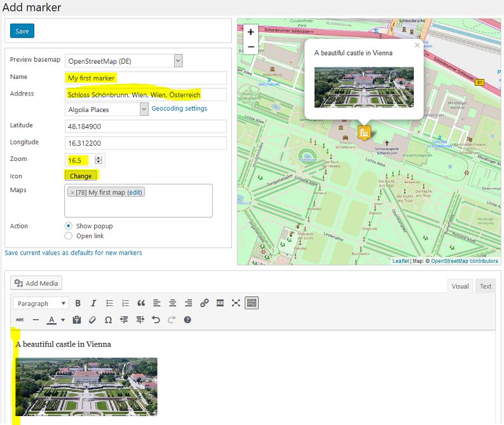This screenshot has width=504, height=425.
Task: Expand the Preview basemap dropdown
Action: (x=179, y=61)
